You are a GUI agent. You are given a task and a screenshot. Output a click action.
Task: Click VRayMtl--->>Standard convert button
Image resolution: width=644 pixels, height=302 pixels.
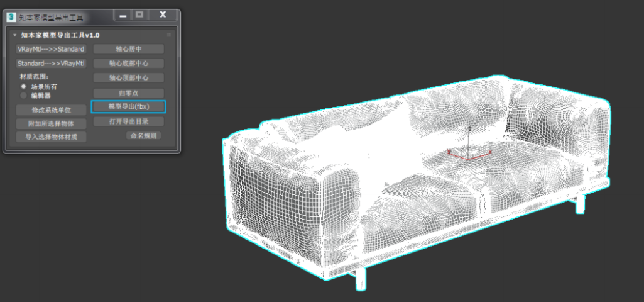[51, 49]
